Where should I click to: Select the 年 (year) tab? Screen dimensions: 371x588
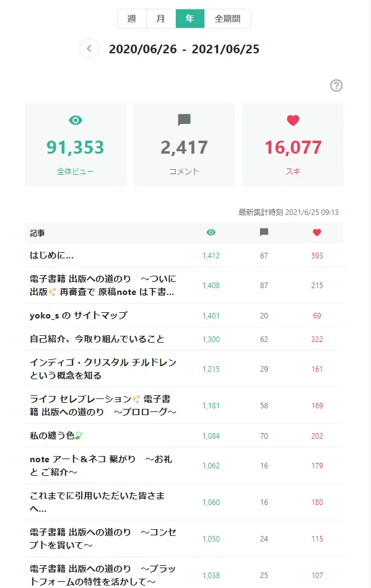coord(190,19)
